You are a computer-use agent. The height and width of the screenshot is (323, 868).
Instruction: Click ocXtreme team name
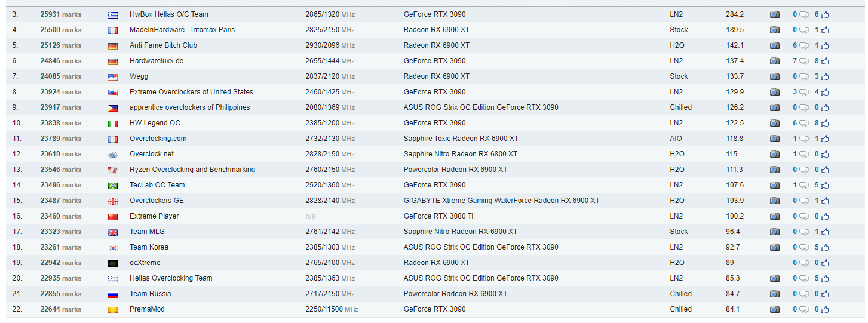coord(145,263)
